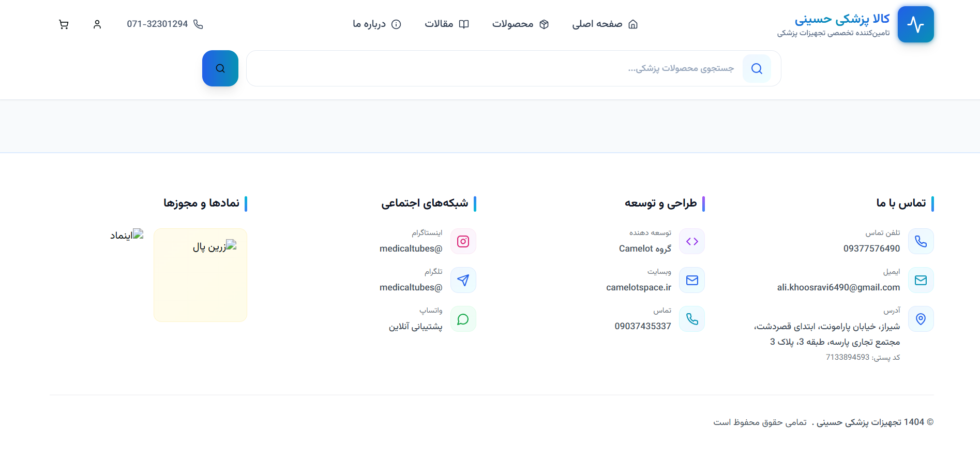The image size is (980, 470).
Task: Open درباره ما menu item
Action: pos(376,24)
